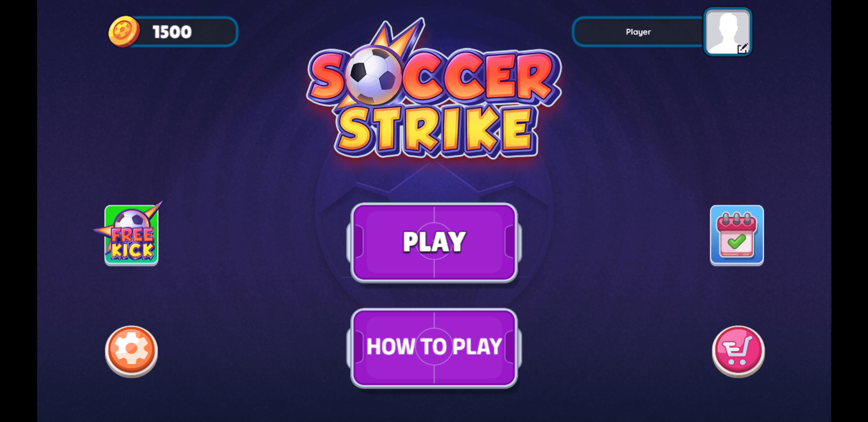868x422 pixels.
Task: Tap the 1500 coin balance
Action: (x=172, y=32)
